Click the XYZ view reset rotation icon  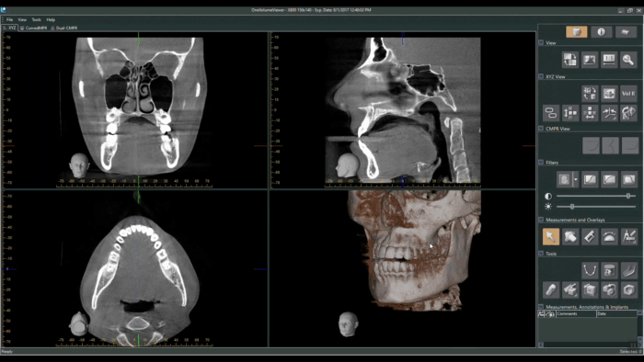tap(590, 94)
